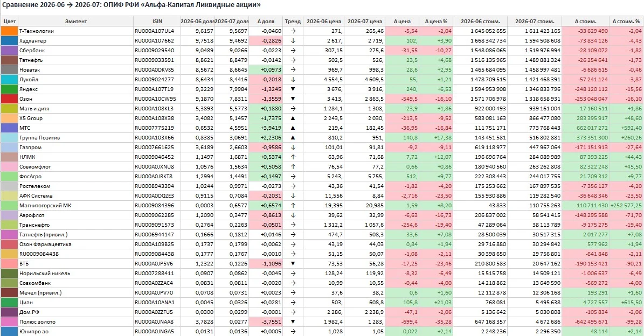The height and width of the screenshot is (336, 644).
Task: Select Δ цена % value +21,03 for Циан
Action: point(436,303)
